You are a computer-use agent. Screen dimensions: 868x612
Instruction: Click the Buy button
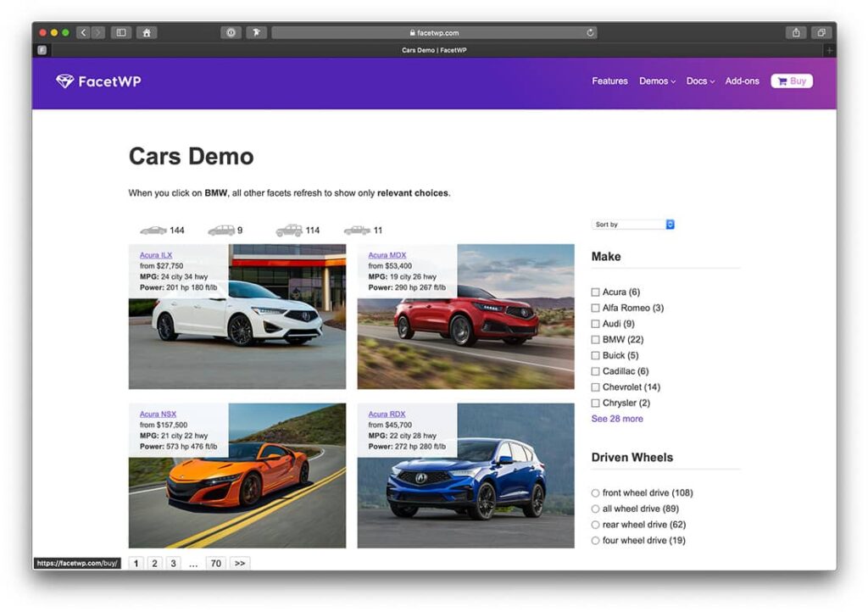(x=792, y=81)
